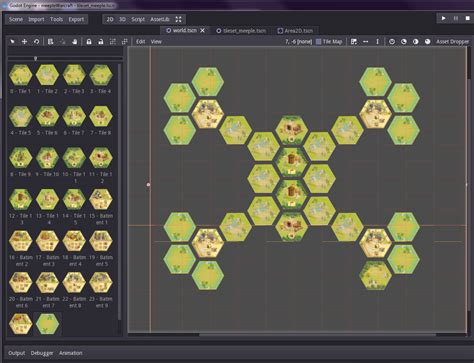The width and height of the screenshot is (474, 363).
Task: Switch to the 2D workspace
Action: (x=110, y=19)
